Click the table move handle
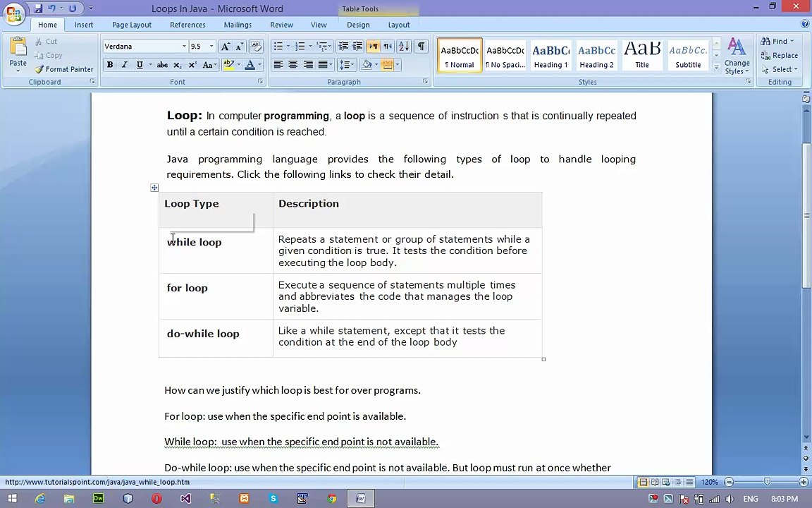 tap(154, 188)
